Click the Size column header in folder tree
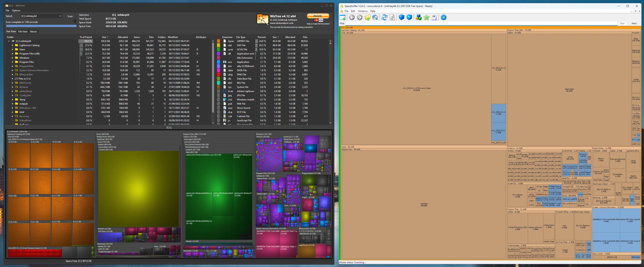644x267 pixels. pos(105,37)
